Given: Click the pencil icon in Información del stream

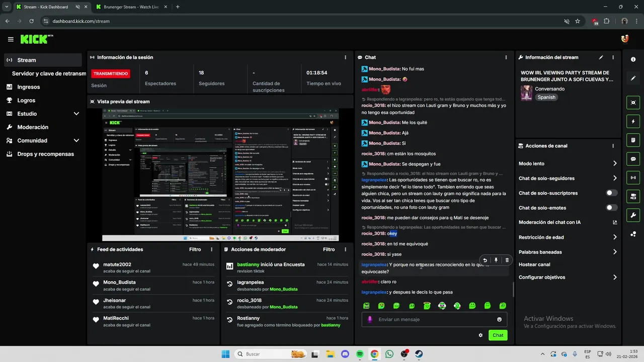Looking at the screenshot, I should [x=601, y=57].
